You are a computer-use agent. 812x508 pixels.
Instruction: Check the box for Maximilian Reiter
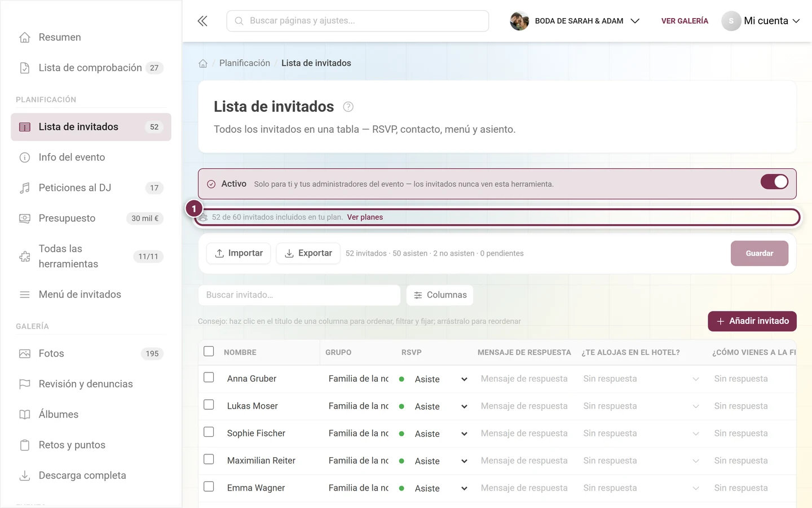click(x=209, y=459)
